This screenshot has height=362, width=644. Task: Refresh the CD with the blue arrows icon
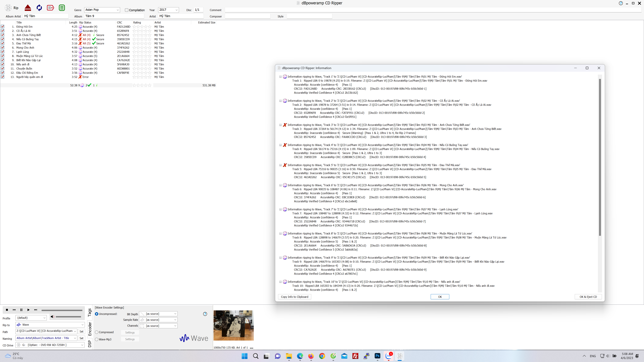39,8
